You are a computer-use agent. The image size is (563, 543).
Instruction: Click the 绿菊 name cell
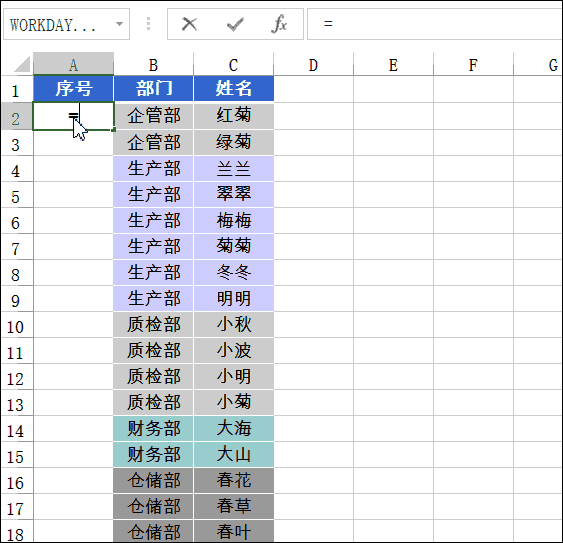click(234, 143)
